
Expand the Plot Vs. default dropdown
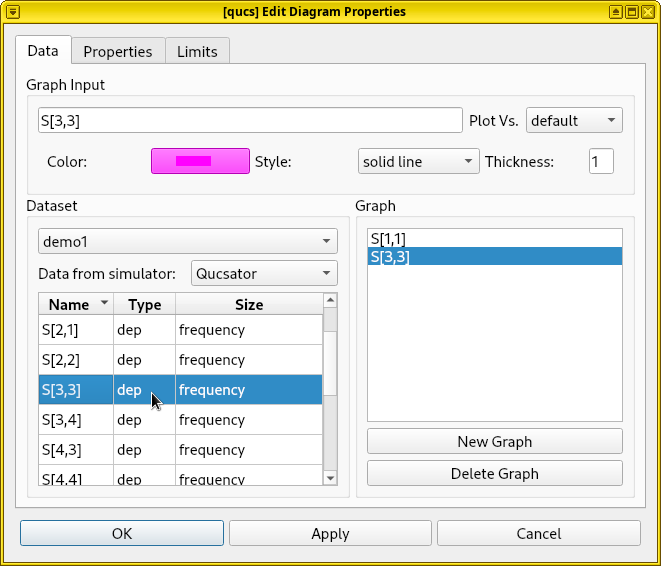574,121
